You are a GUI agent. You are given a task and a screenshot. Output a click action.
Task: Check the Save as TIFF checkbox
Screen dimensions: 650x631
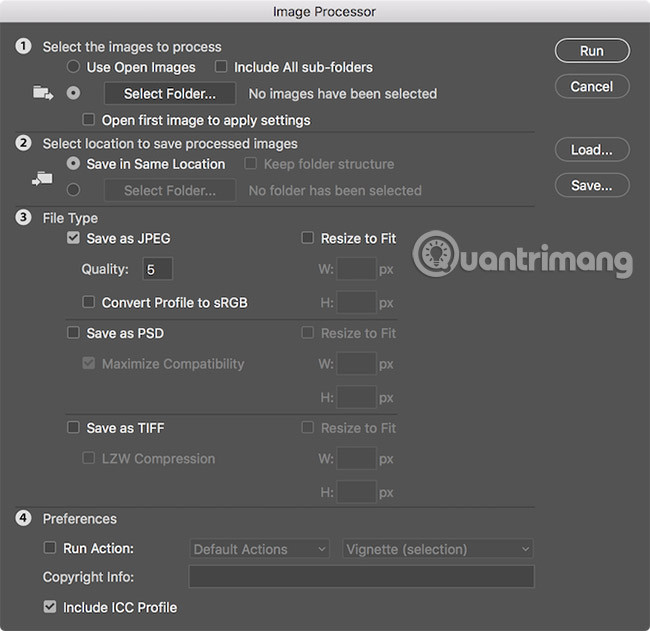coord(73,428)
